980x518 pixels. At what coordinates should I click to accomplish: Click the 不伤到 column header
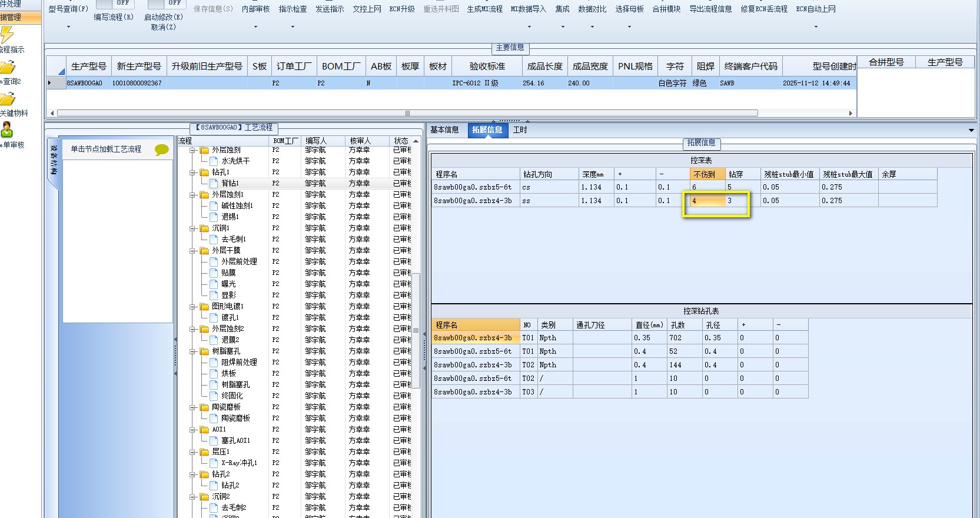707,174
